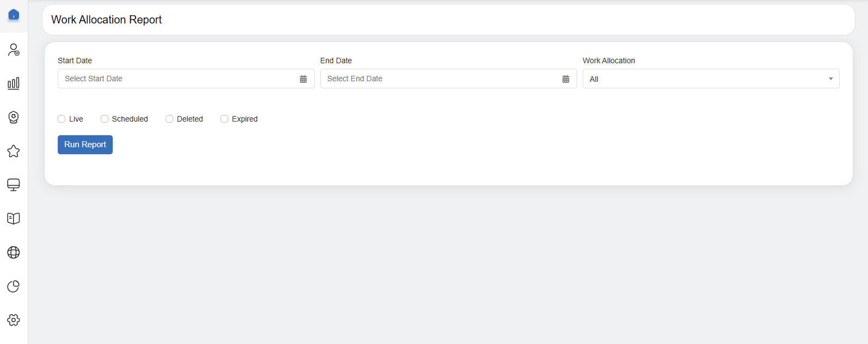Enable the Live checkbox

62,119
